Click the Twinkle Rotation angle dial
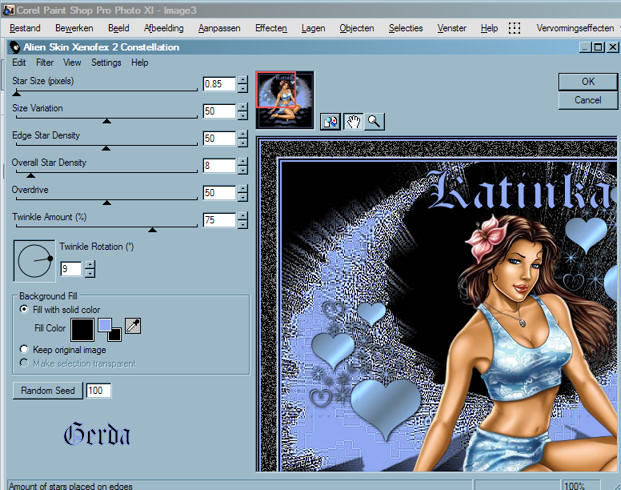 tap(34, 261)
